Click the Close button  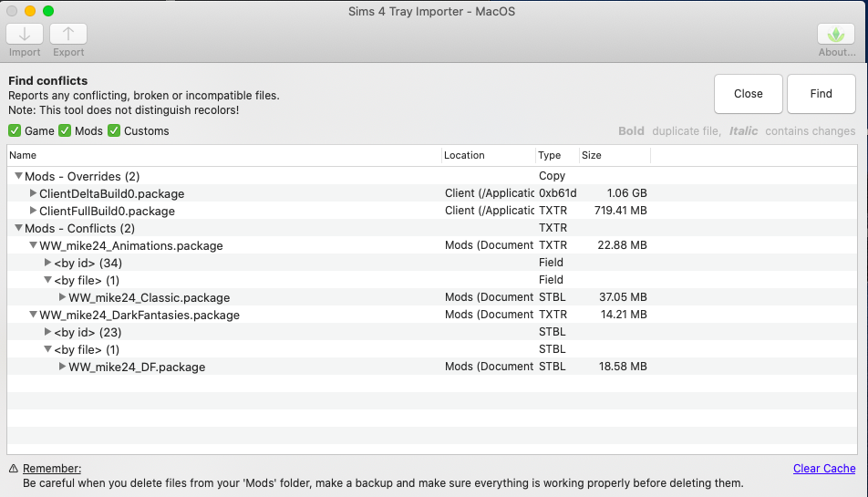[x=748, y=94]
